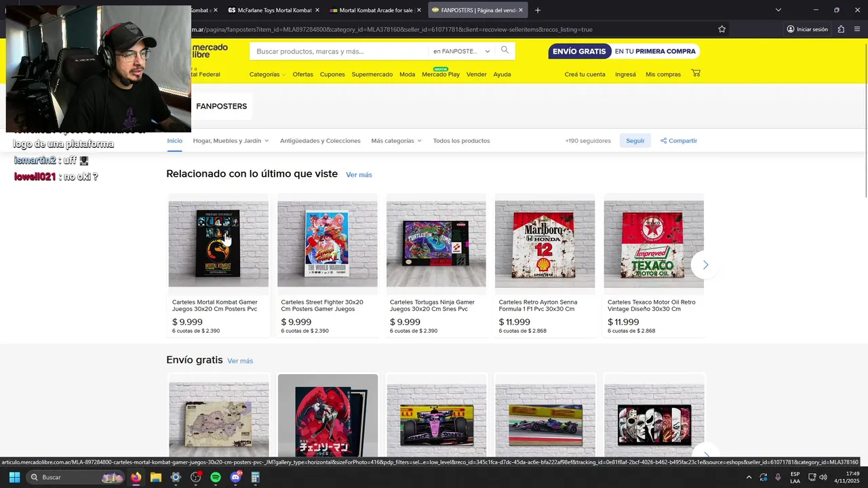Image resolution: width=868 pixels, height=488 pixels.
Task: Open the ESP LAA language switcher
Action: pos(795,477)
